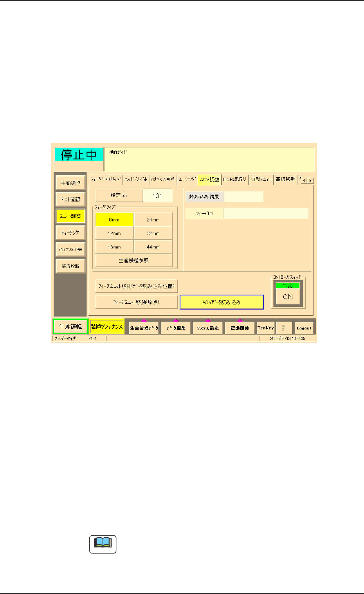
Task: Toggle the control switch ON button
Action: tap(288, 297)
